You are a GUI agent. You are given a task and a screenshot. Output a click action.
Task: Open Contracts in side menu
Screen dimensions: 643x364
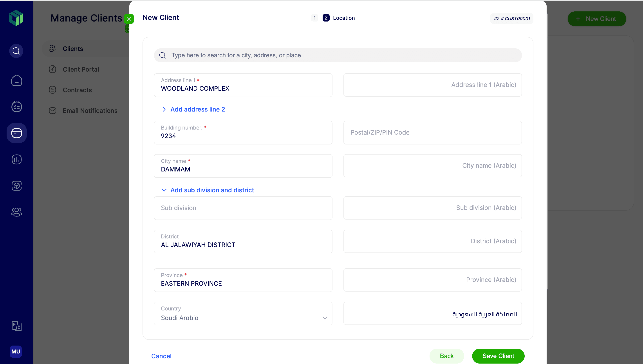tap(77, 90)
